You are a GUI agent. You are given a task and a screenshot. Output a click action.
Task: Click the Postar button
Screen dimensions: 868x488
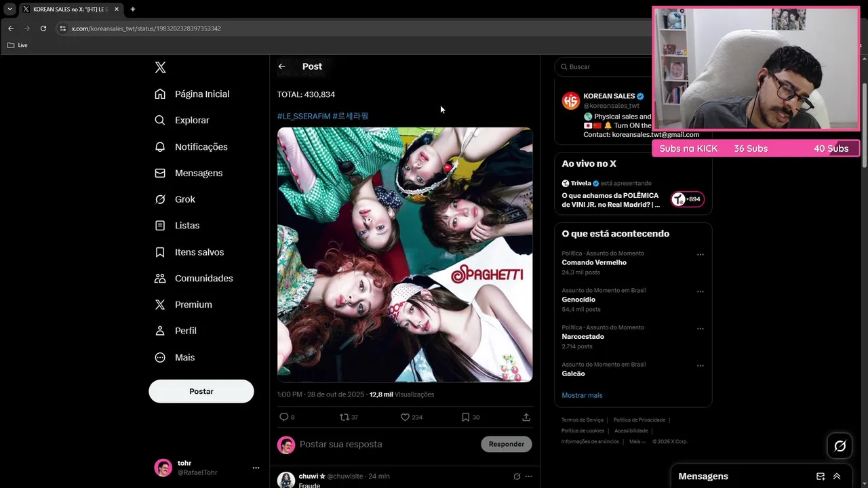pyautogui.click(x=201, y=391)
